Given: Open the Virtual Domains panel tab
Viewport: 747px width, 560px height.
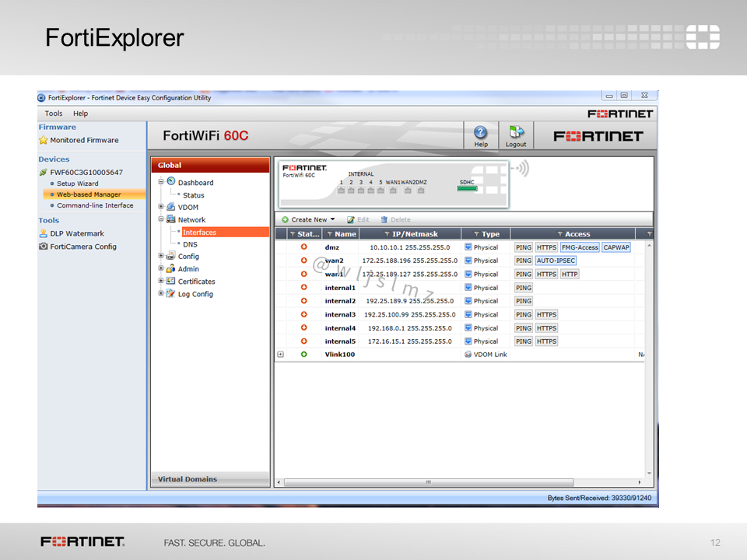Looking at the screenshot, I should pos(210,479).
